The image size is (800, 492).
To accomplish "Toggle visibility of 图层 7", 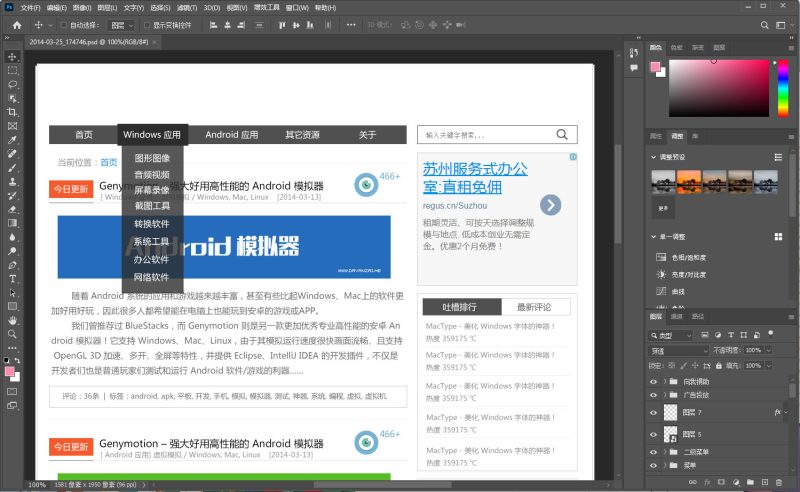I will click(653, 412).
